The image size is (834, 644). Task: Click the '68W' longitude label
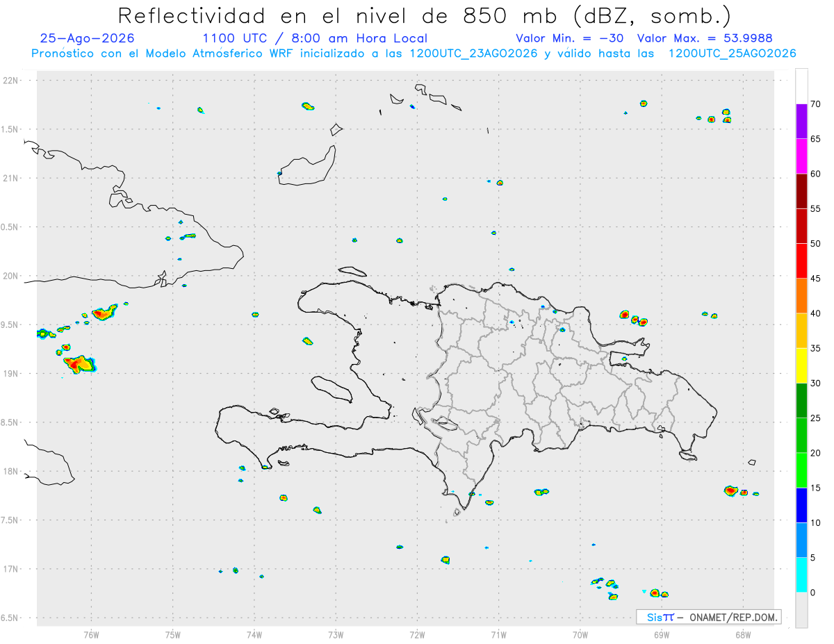743,634
